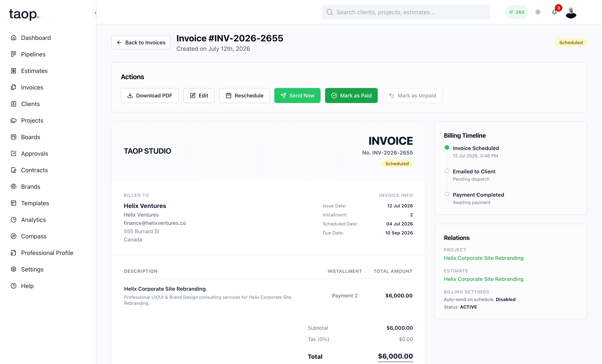Go back to Invoices list
This screenshot has width=602, height=364.
click(141, 42)
